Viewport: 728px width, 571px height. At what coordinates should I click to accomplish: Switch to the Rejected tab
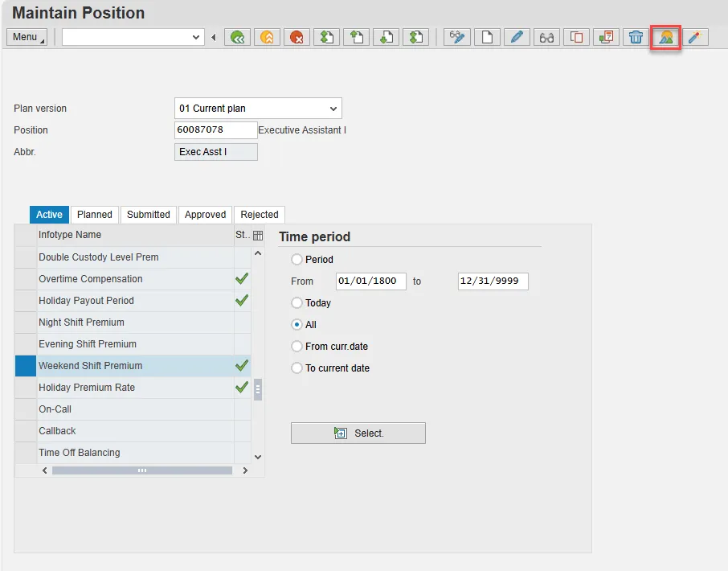260,215
